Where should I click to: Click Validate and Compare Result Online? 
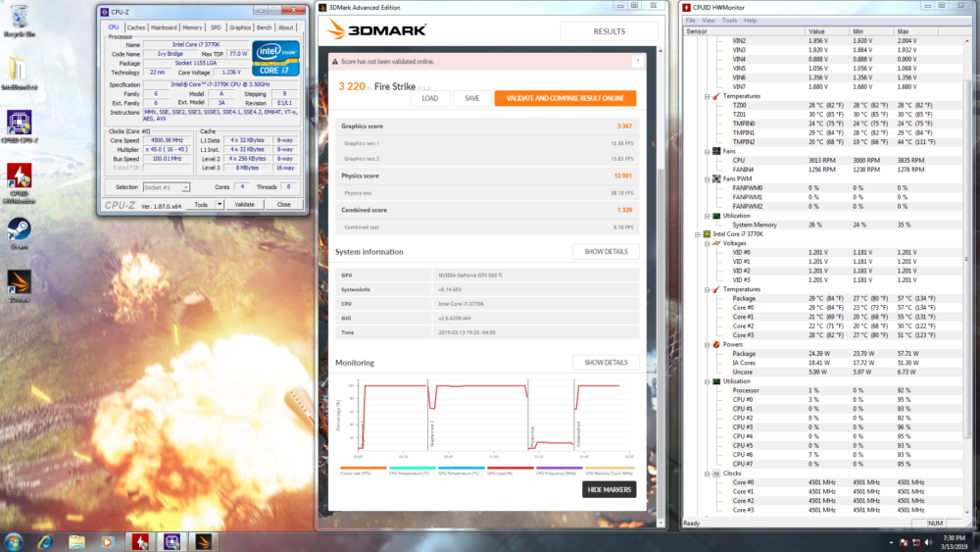click(565, 98)
